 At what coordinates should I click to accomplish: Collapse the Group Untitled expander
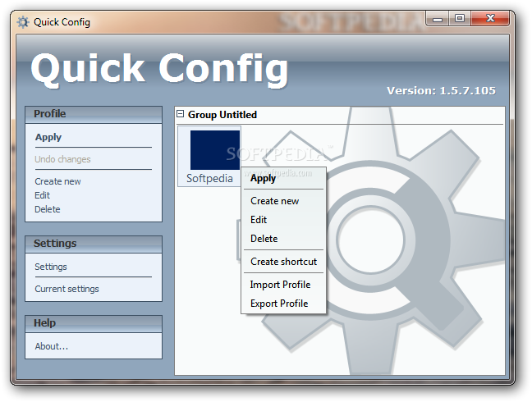pos(181,114)
